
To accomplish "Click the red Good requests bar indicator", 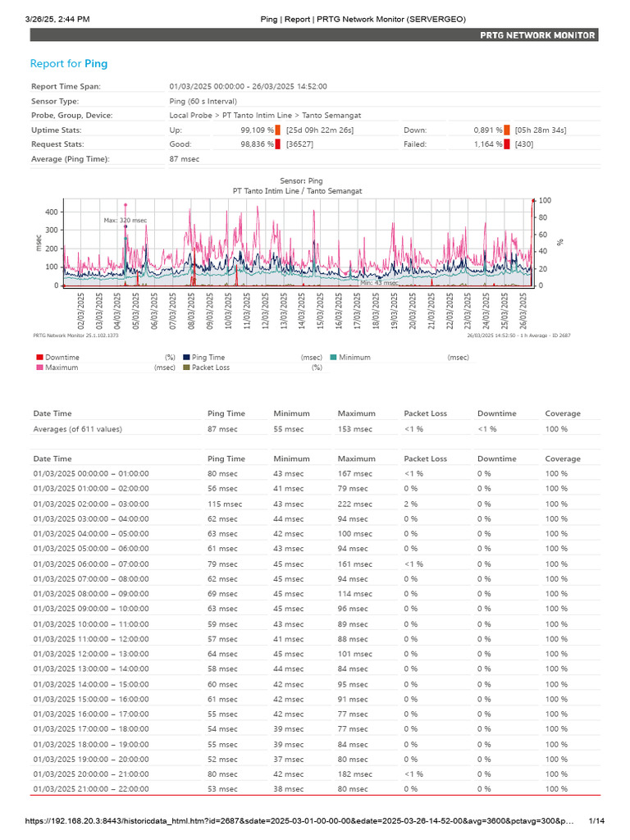I will coord(277,144).
